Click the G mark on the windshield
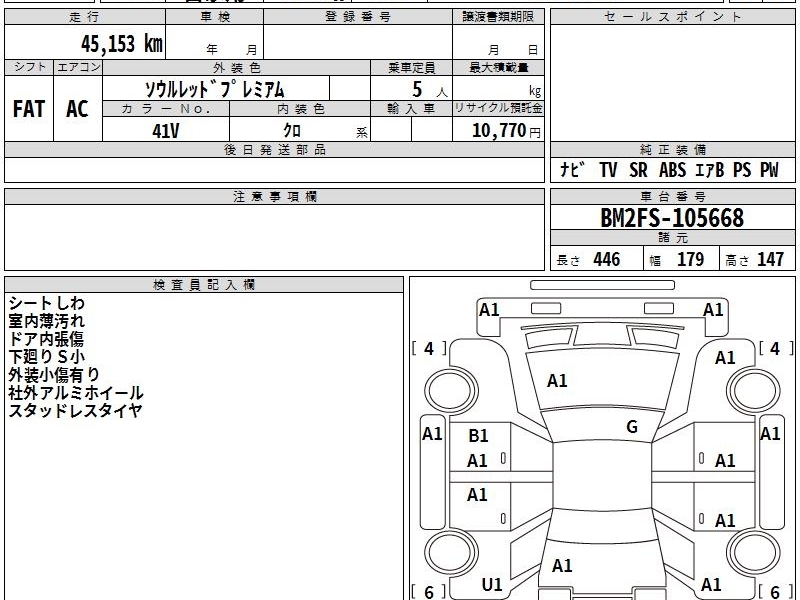800x600 pixels. click(x=632, y=427)
